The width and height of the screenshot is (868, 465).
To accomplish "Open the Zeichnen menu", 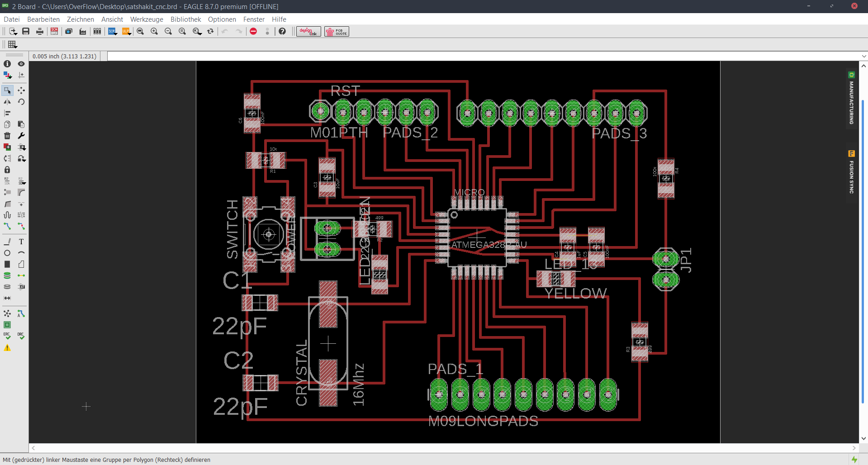I will [x=81, y=19].
